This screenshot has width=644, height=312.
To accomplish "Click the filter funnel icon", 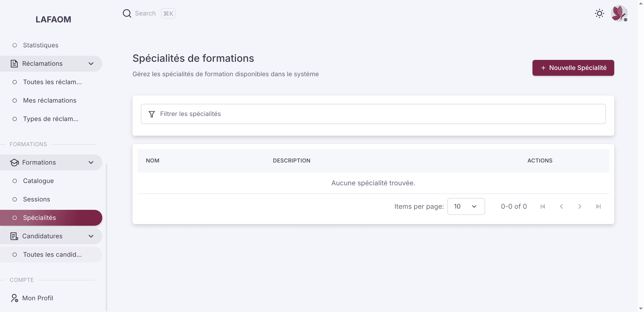I will (x=152, y=114).
